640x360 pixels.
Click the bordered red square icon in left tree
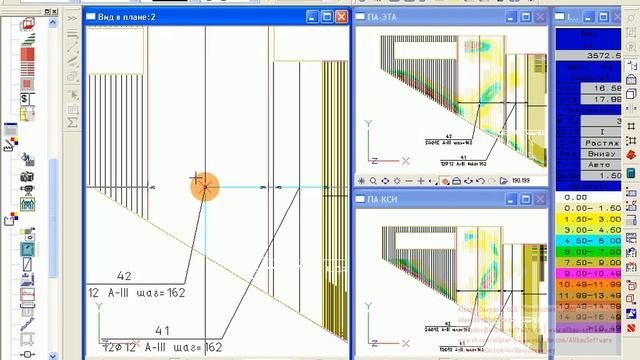pos(27,84)
